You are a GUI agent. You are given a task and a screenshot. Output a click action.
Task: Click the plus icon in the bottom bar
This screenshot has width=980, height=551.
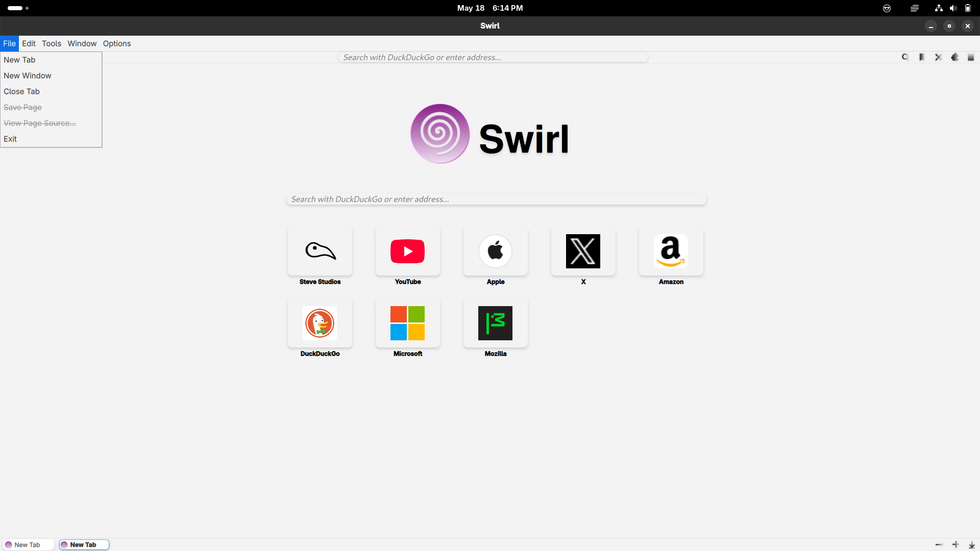coord(955,545)
